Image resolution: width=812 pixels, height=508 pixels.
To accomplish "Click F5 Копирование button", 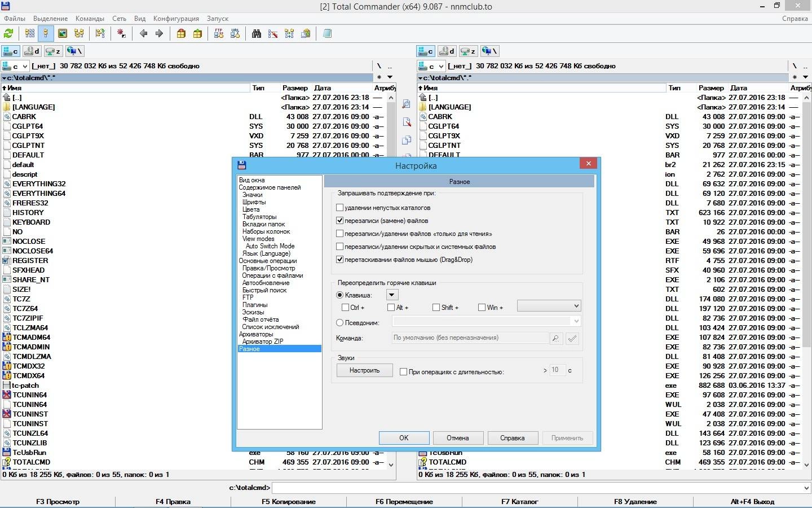I will pos(289,502).
